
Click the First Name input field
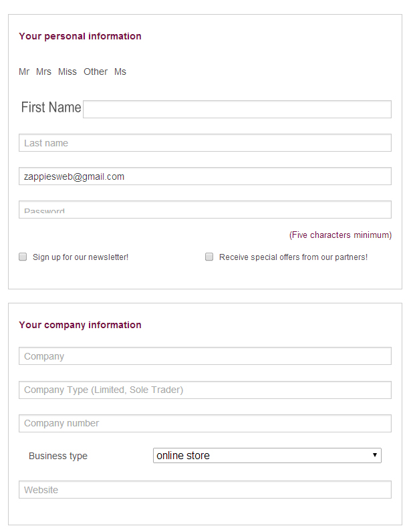(x=237, y=109)
